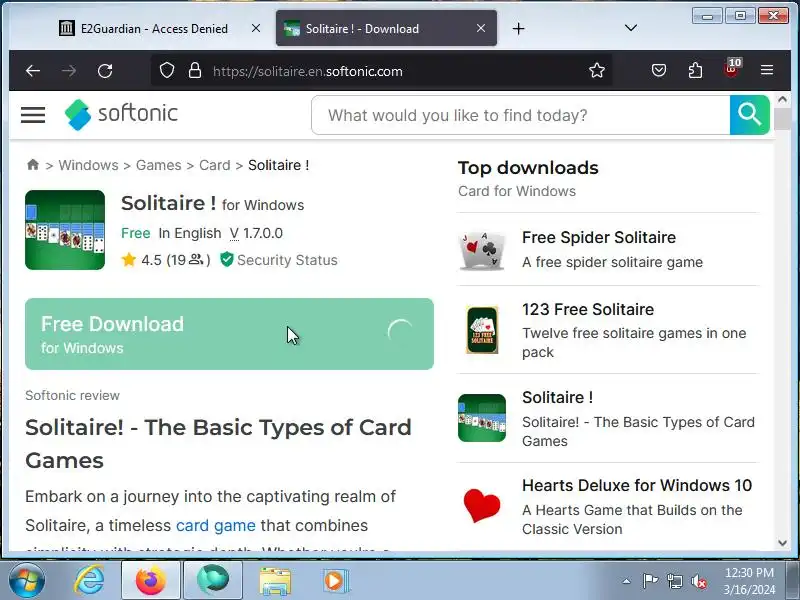
Task: Click in the Softonic search field
Action: [520, 115]
